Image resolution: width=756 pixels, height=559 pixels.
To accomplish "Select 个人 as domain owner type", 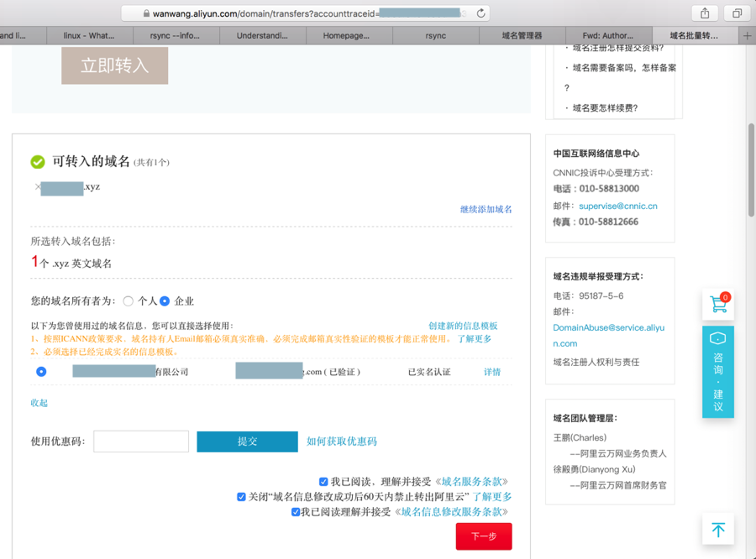I will pyautogui.click(x=128, y=301).
